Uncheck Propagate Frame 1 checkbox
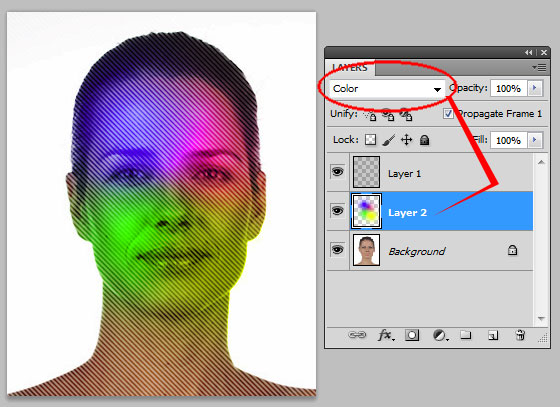This screenshot has width=560, height=407. (x=448, y=114)
